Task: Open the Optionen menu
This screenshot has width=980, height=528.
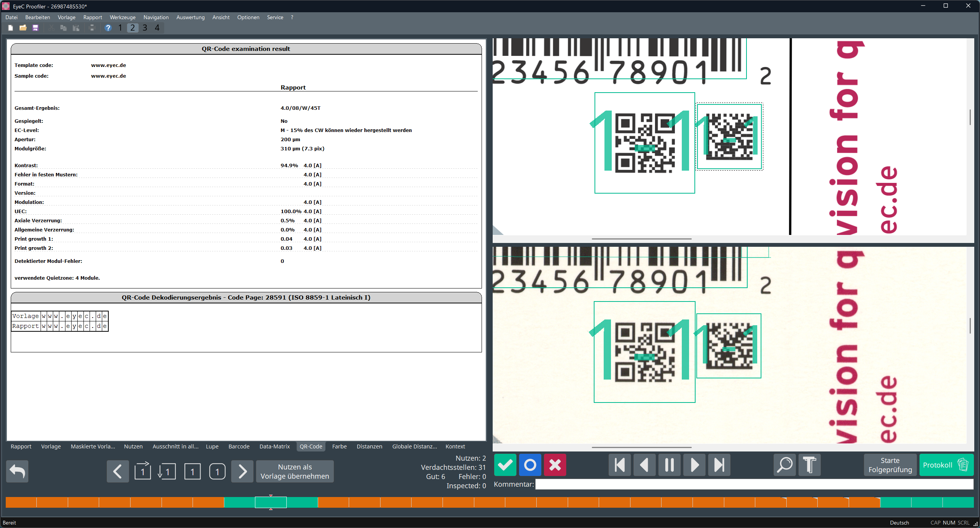Action: [248, 17]
